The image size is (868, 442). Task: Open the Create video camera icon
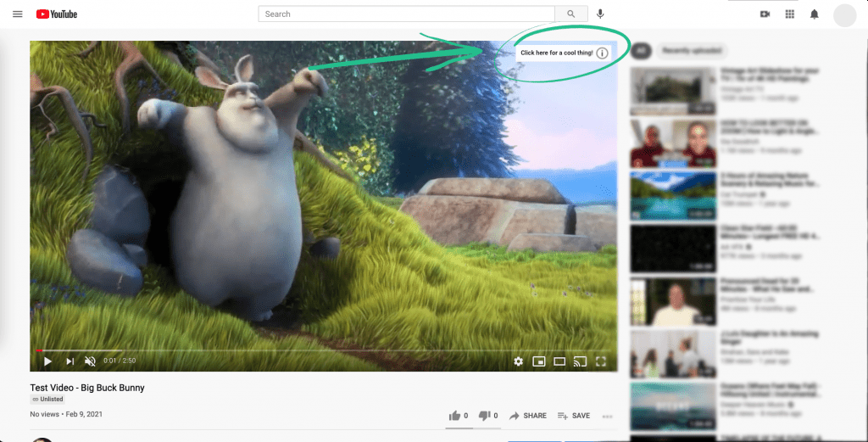[x=765, y=14]
